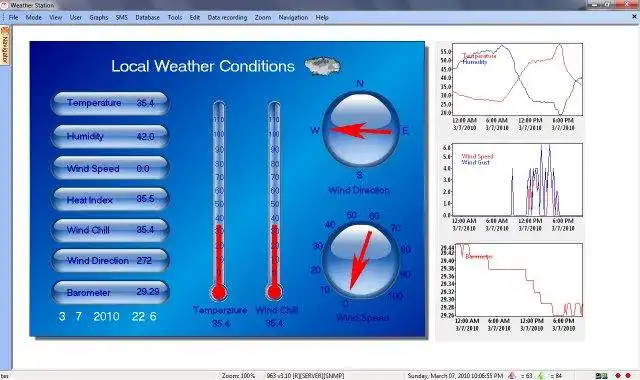Click the first red status indicator dot
Image resolution: width=640 pixels, height=380 pixels.
pos(618,376)
